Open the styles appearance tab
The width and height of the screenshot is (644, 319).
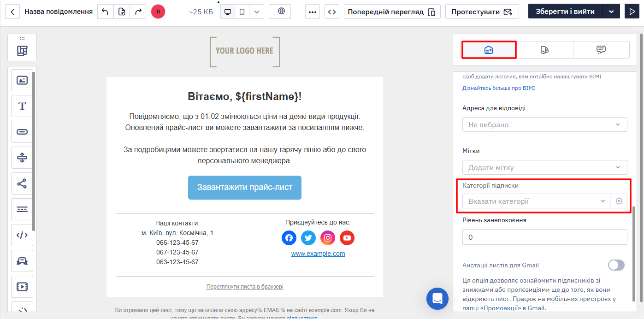pos(545,50)
